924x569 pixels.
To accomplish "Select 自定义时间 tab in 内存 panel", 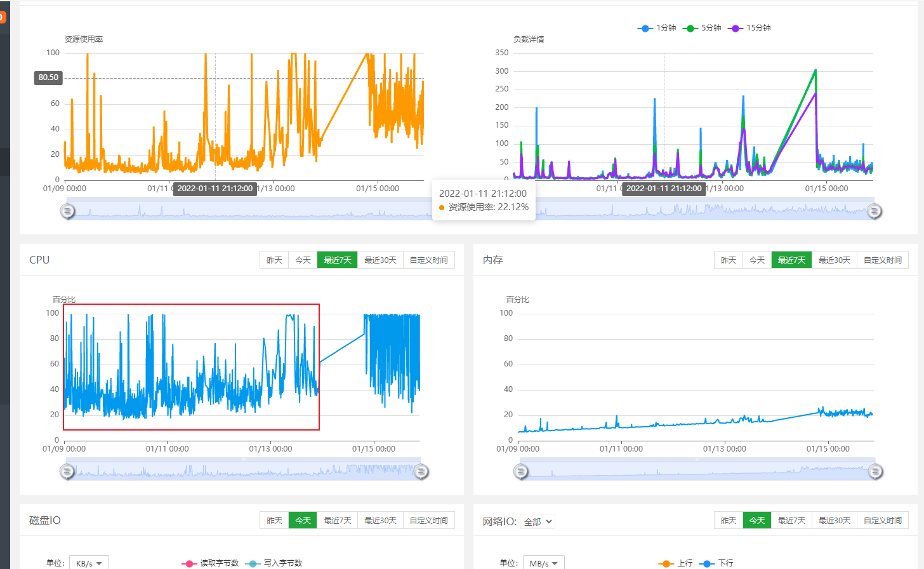I will (x=883, y=260).
